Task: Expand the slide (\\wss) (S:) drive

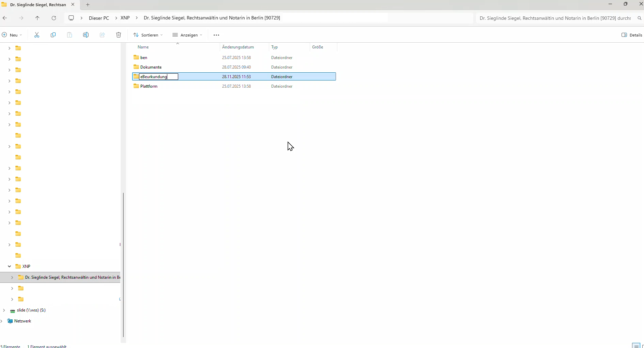Action: coord(4,310)
